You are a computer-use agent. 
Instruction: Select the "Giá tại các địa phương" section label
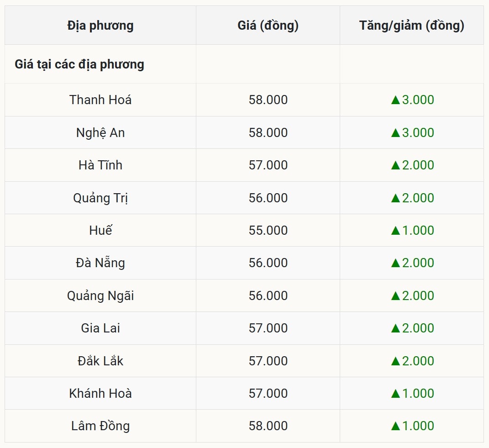pyautogui.click(x=79, y=64)
